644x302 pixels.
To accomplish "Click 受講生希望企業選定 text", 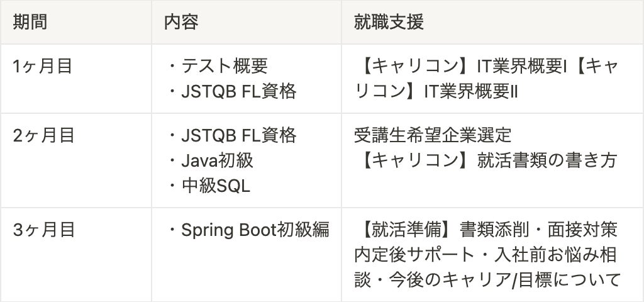I will click(x=433, y=136).
